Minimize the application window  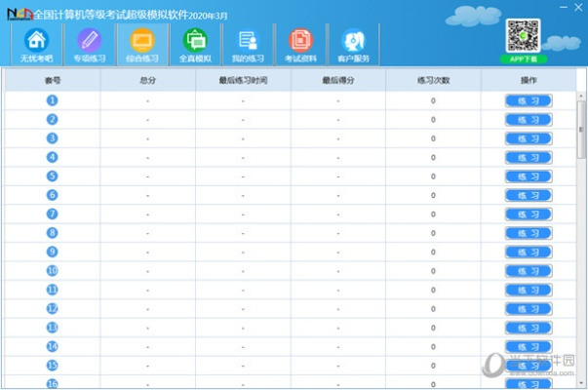tap(564, 7)
